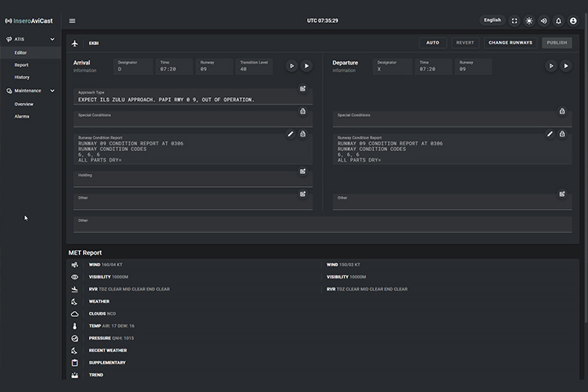
Task: Collapse the Maintenance sidebar section
Action: [52, 91]
